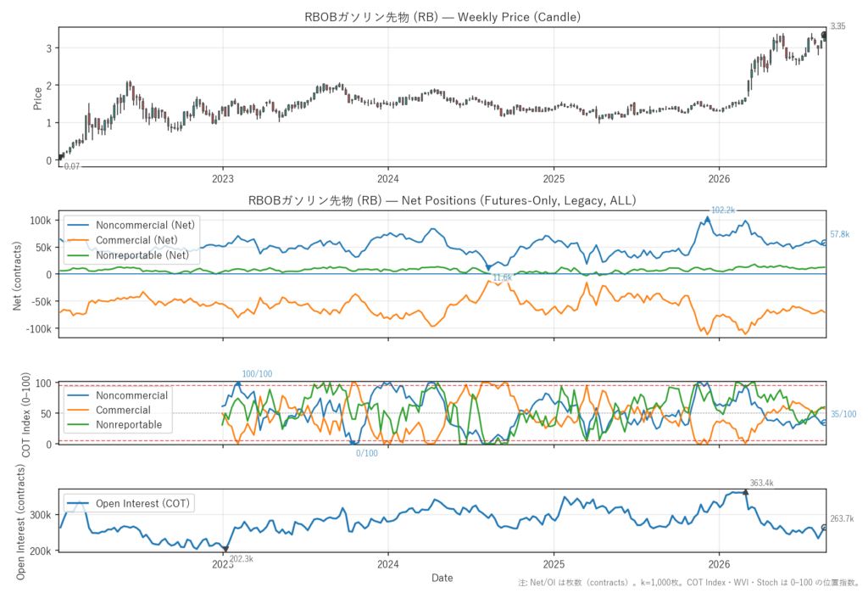Image resolution: width=868 pixels, height=593 pixels.
Task: Click the 263.7k latest open interest circle
Action: pos(824,528)
